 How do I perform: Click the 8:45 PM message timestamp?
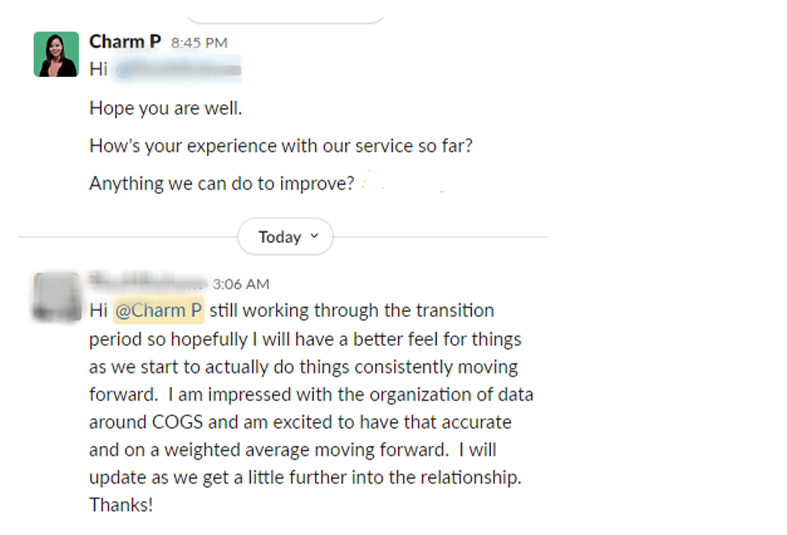tap(199, 43)
